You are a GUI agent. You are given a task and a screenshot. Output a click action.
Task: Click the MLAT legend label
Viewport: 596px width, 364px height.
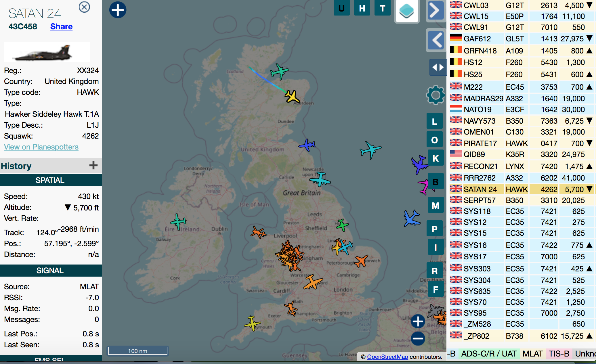[533, 354]
